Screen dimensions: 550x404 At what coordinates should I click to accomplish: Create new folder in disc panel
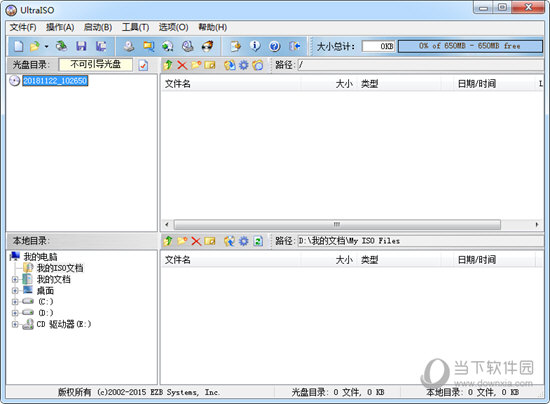tap(196, 65)
